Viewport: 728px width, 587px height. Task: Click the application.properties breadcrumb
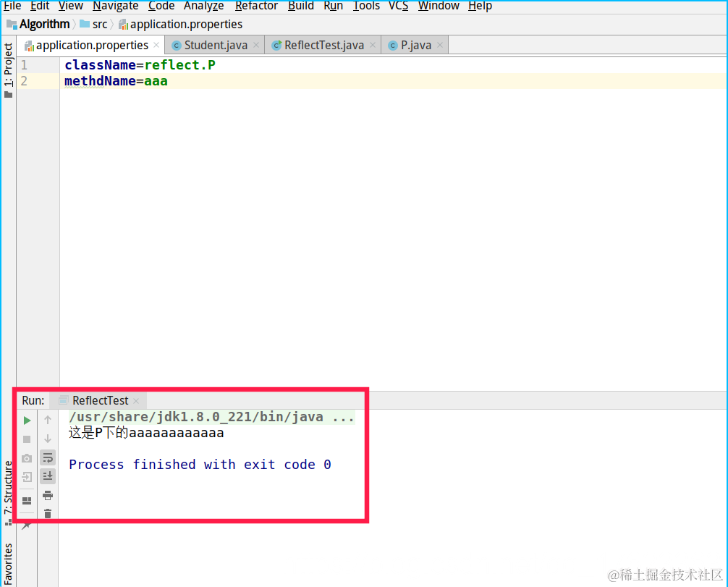point(181,24)
